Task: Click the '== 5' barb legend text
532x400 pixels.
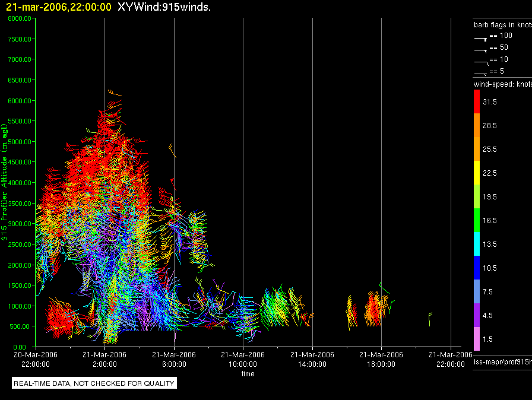Action: point(497,71)
